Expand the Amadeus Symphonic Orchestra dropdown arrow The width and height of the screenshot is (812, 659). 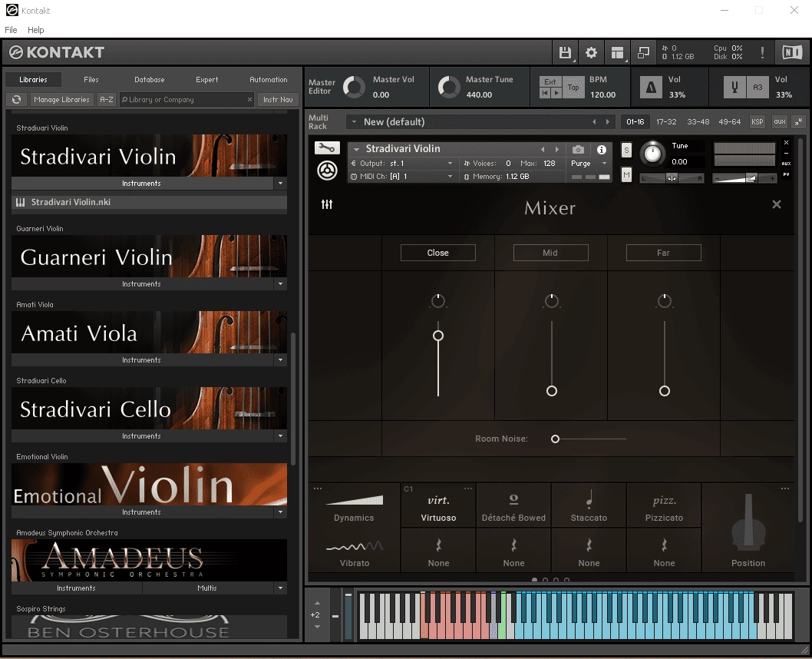tap(280, 588)
